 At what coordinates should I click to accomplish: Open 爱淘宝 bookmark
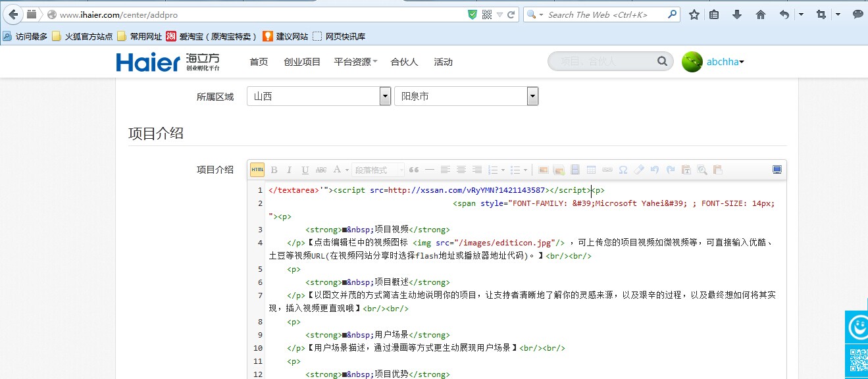(x=211, y=37)
